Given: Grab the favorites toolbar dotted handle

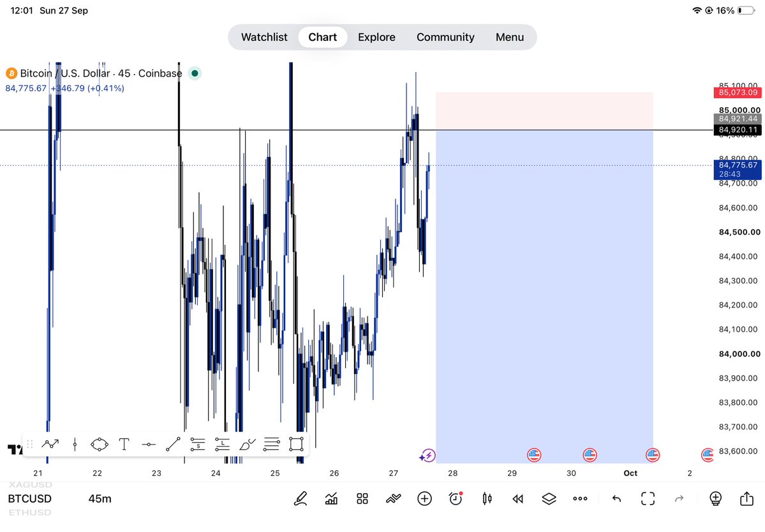Looking at the screenshot, I should pos(30,444).
